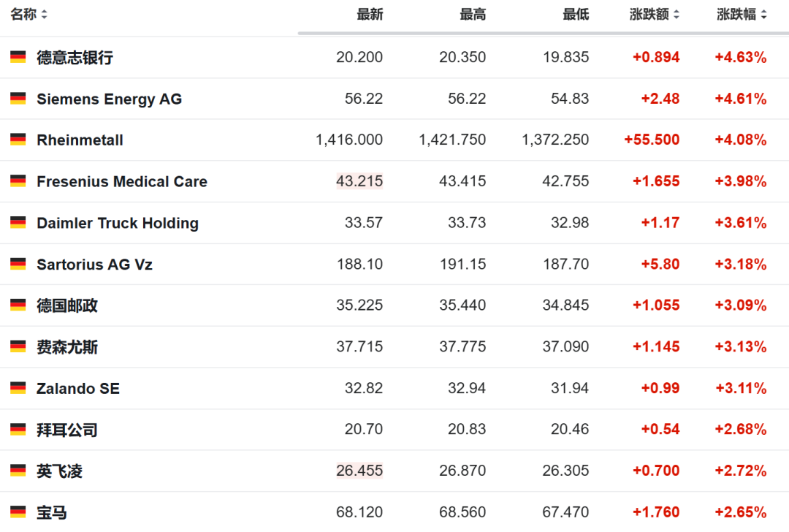The image size is (789, 532).
Task: Click the 最低 column header
Action: pos(576,15)
